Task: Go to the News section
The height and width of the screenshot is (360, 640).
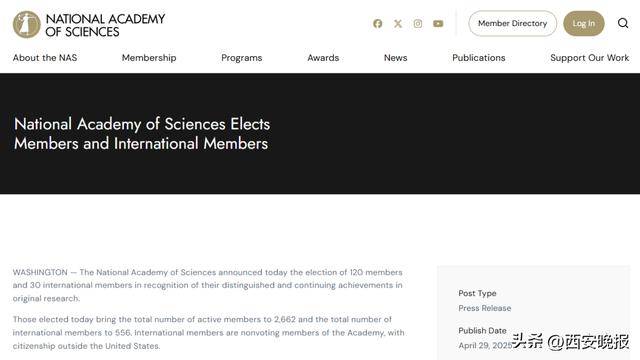Action: tap(396, 58)
